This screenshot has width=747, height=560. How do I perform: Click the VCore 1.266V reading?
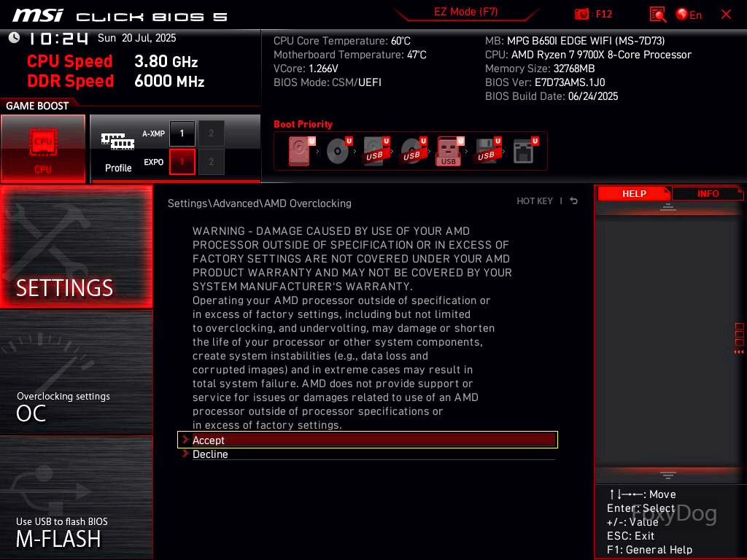coord(306,69)
